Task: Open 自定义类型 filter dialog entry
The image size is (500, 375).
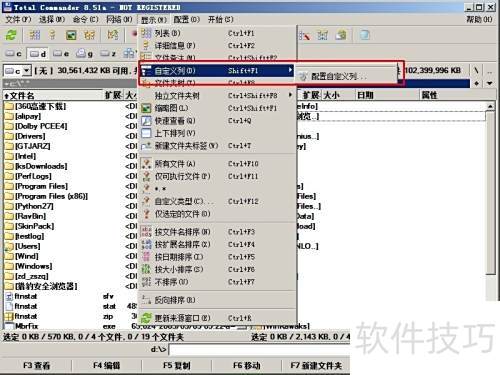Action: [x=217, y=201]
